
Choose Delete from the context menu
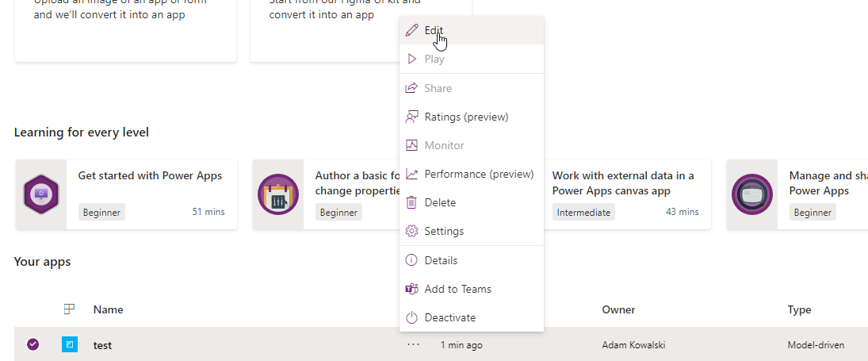click(x=471, y=202)
